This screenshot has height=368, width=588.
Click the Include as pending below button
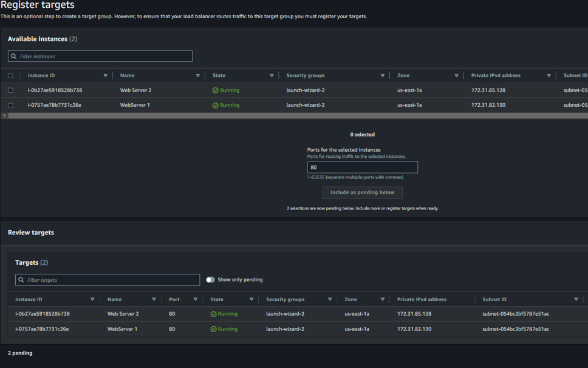tap(362, 192)
